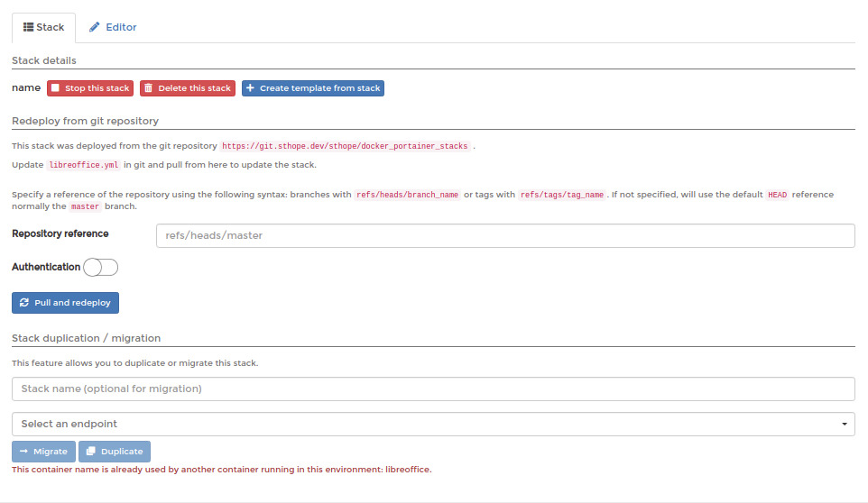Click the copy icon on Duplicate button
Screen dimensions: 868x503
pyautogui.click(x=91, y=451)
